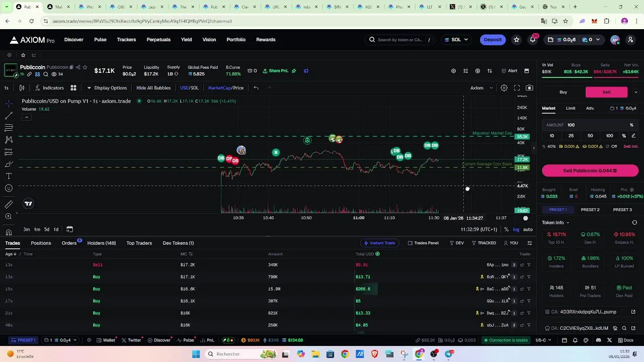Click Hide All Bubbles
Viewport: 644px width, 362px height.
click(153, 88)
